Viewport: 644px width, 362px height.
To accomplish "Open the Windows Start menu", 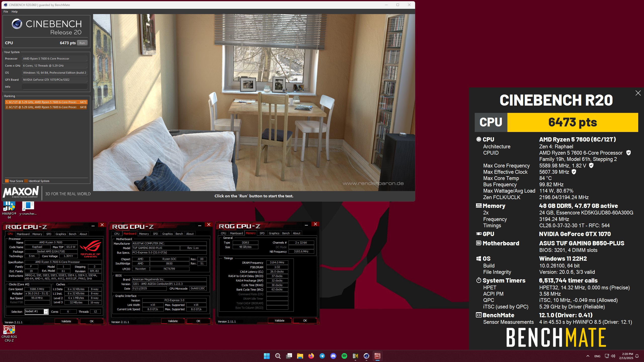I will pos(267,356).
